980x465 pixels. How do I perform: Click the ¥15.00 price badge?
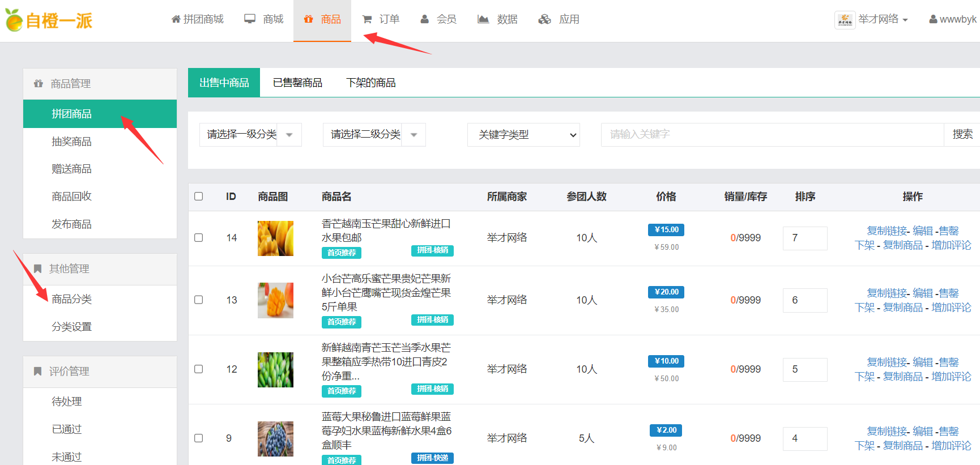tap(666, 229)
